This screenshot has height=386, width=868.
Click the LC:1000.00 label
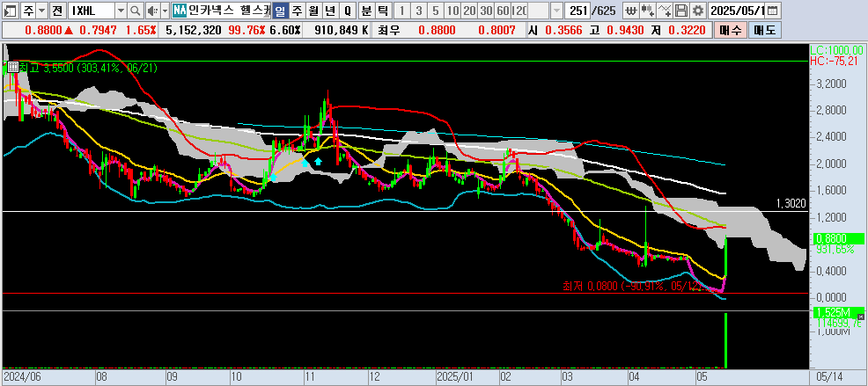click(837, 48)
